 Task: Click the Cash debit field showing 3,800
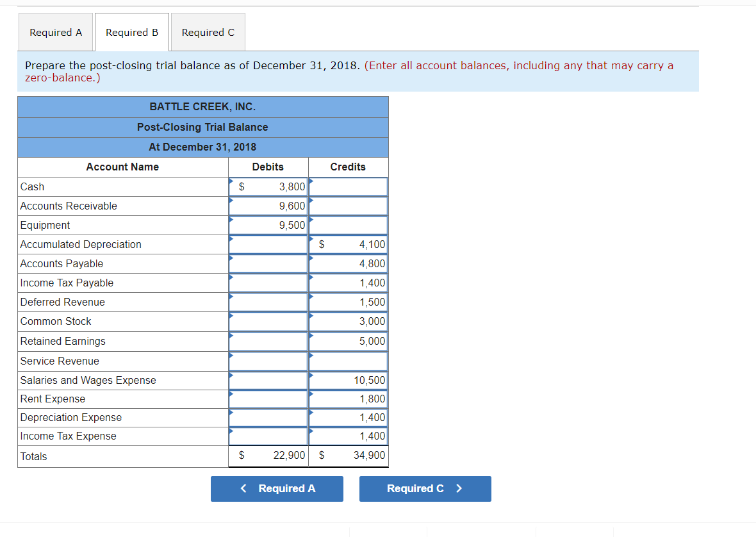(x=268, y=186)
